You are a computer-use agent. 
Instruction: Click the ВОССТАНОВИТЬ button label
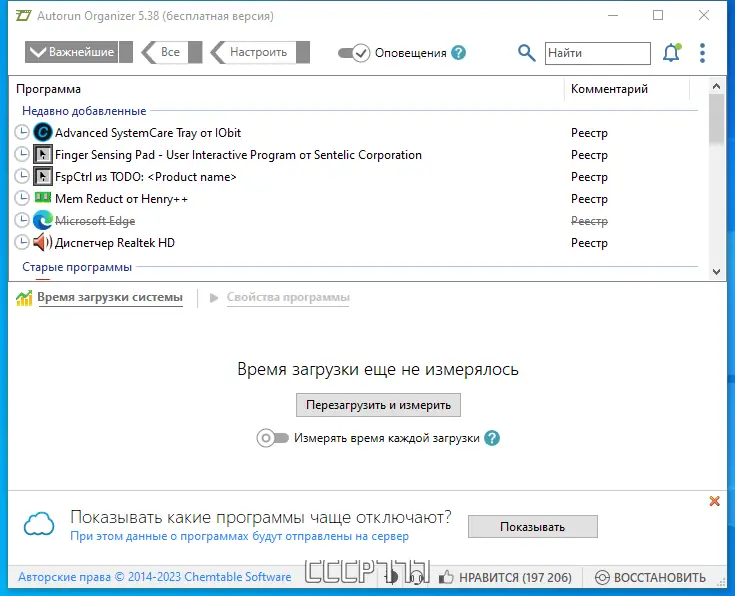(x=660, y=578)
